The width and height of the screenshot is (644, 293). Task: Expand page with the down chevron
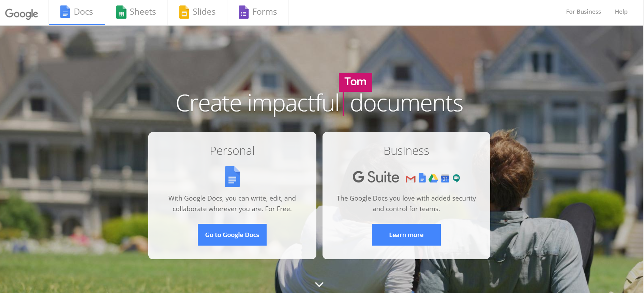coord(319,284)
